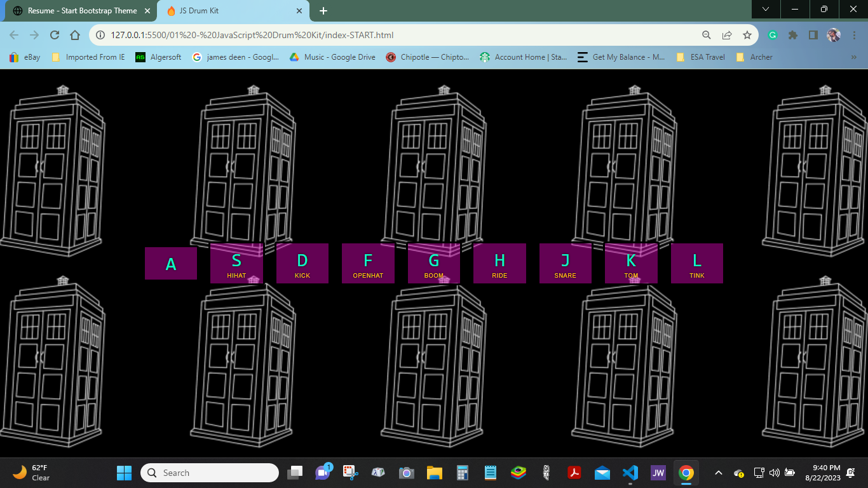Open Visual Studio Code from the taskbar
The image size is (868, 488).
coord(630,473)
